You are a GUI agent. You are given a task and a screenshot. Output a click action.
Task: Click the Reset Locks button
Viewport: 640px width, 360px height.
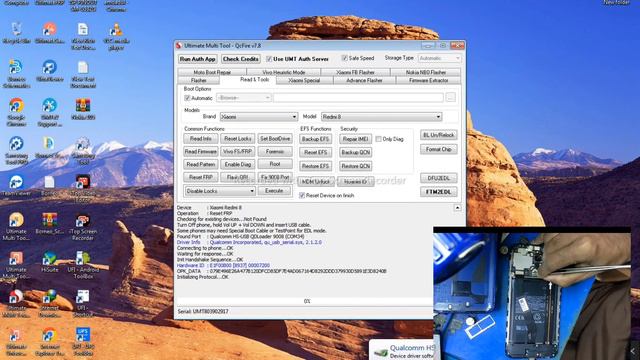pyautogui.click(x=238, y=139)
